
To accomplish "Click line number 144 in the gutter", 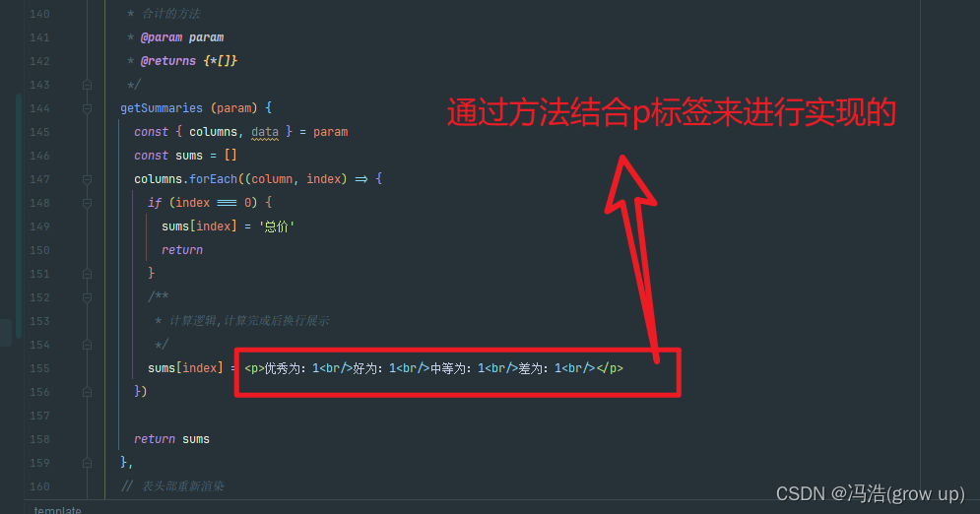I will click(x=39, y=108).
